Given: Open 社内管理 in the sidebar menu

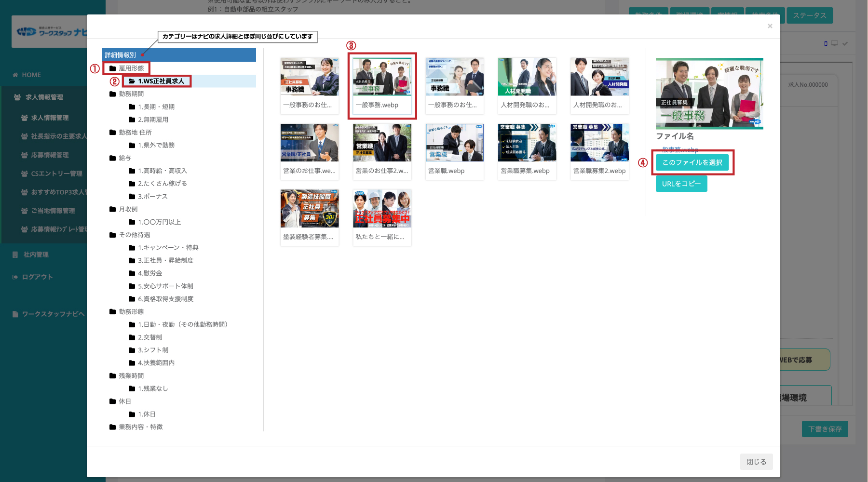Looking at the screenshot, I should click(36, 254).
